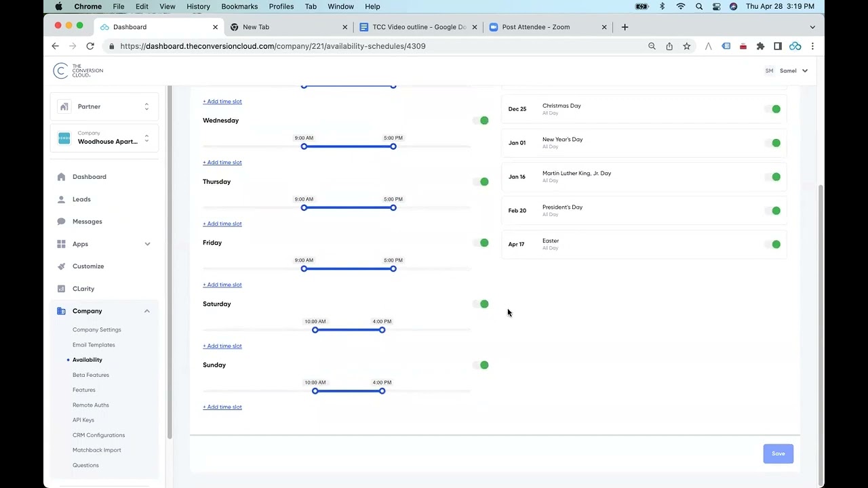This screenshot has height=488, width=868.
Task: Disable Friday availability toggle
Action: [481, 243]
